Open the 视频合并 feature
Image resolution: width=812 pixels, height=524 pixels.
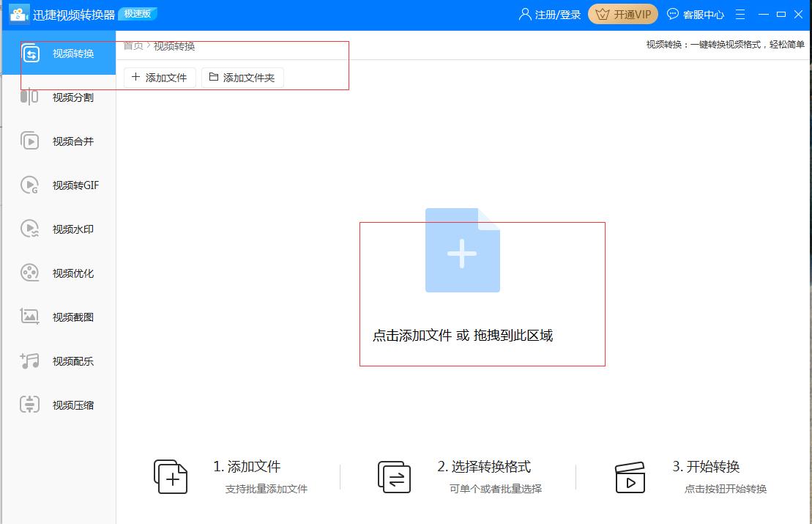(x=59, y=141)
